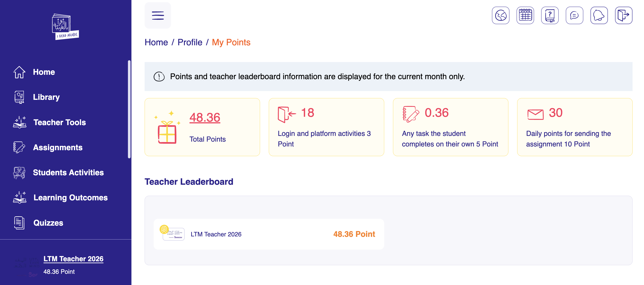
Task: Click the sidebar vertical scrollbar
Action: (129, 109)
